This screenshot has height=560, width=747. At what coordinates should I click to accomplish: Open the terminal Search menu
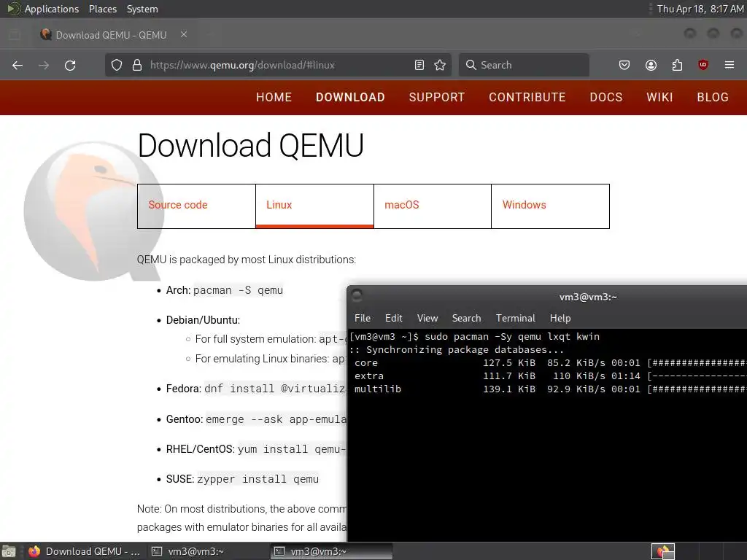(466, 318)
